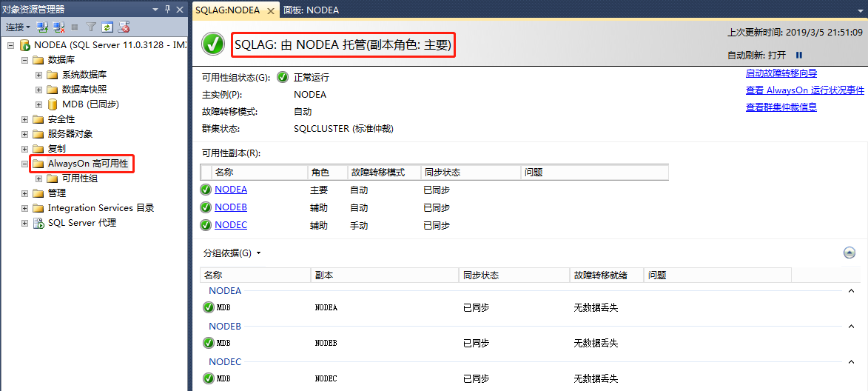Viewport: 868px width, 391px height.
Task: Click the 可用性组 folder icon
Action: pyautogui.click(x=52, y=178)
